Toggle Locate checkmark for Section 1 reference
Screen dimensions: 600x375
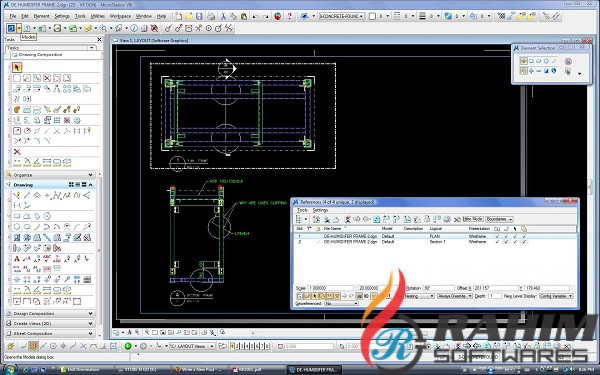[515, 242]
